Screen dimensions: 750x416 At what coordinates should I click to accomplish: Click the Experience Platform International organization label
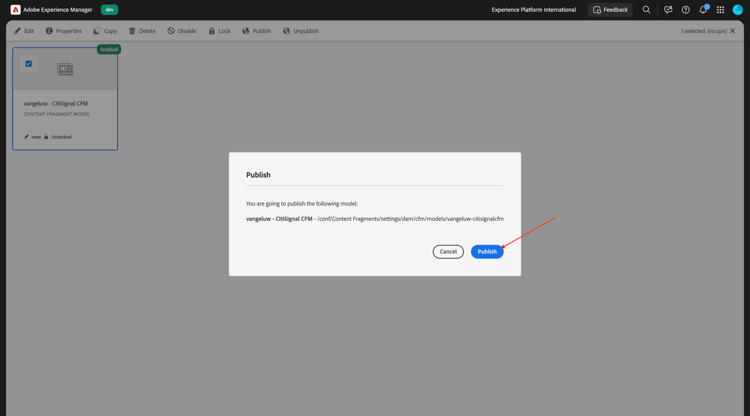pos(534,10)
